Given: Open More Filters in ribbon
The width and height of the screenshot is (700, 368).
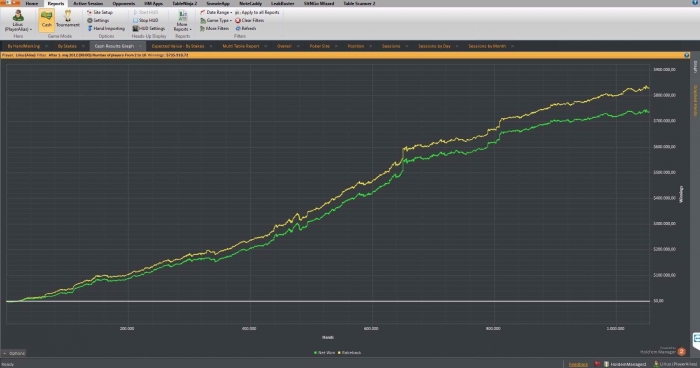Looking at the screenshot, I should coord(214,29).
